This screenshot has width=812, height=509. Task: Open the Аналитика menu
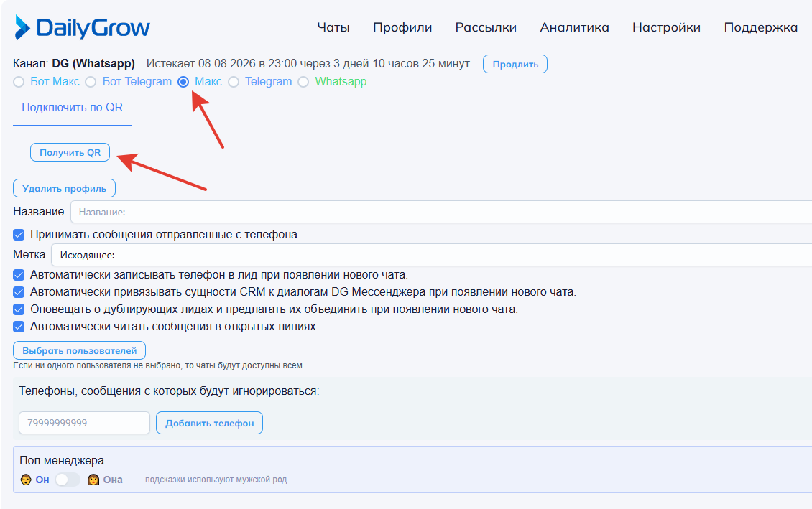pyautogui.click(x=574, y=27)
